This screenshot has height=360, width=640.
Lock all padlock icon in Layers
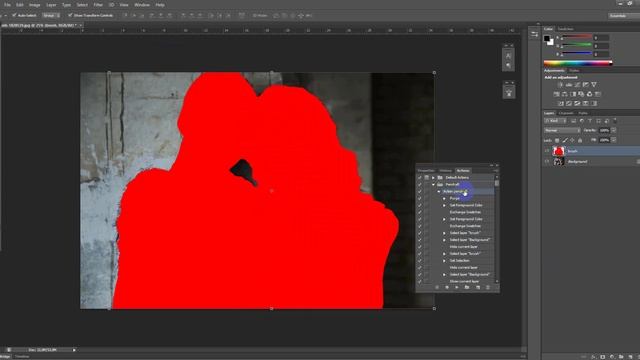tap(580, 140)
